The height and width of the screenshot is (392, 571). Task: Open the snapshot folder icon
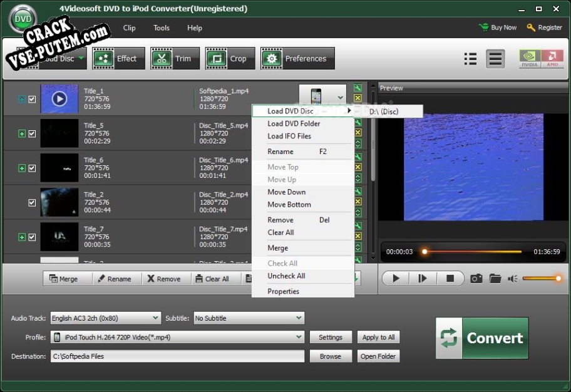pos(495,279)
